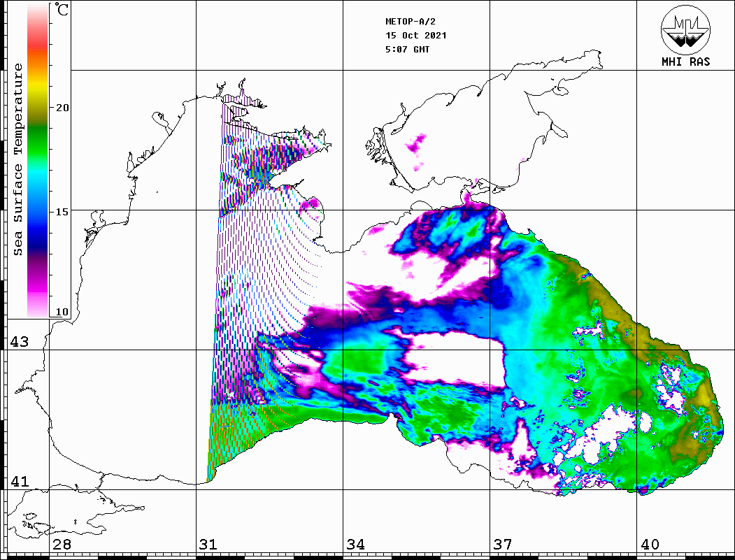Viewport: 735px width, 560px height.
Task: Click the '°C' unit label
Action: pos(62,9)
